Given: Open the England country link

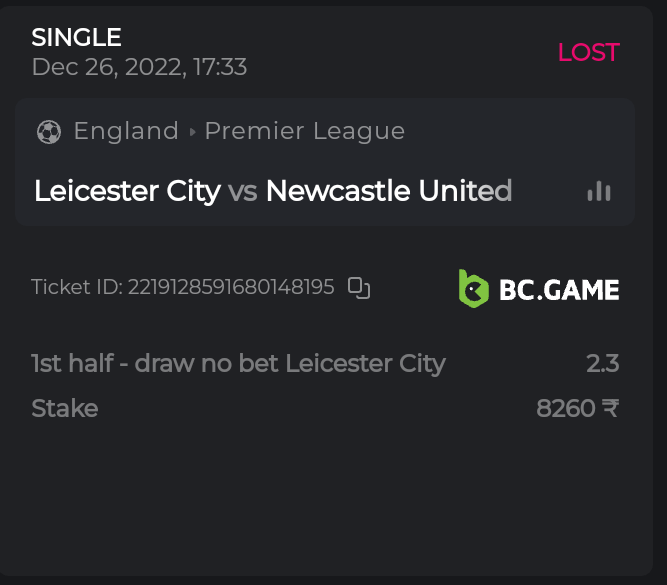Looking at the screenshot, I should 126,131.
